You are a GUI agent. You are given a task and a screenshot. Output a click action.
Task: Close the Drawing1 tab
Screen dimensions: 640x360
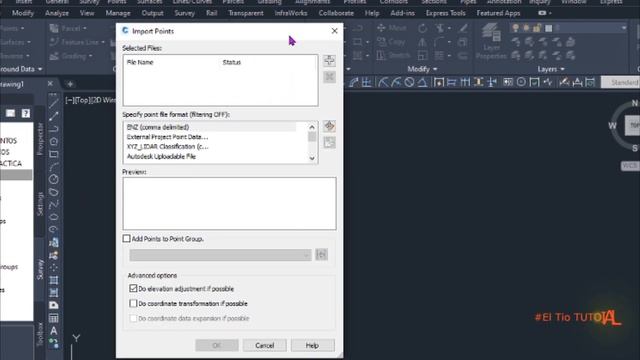50,84
